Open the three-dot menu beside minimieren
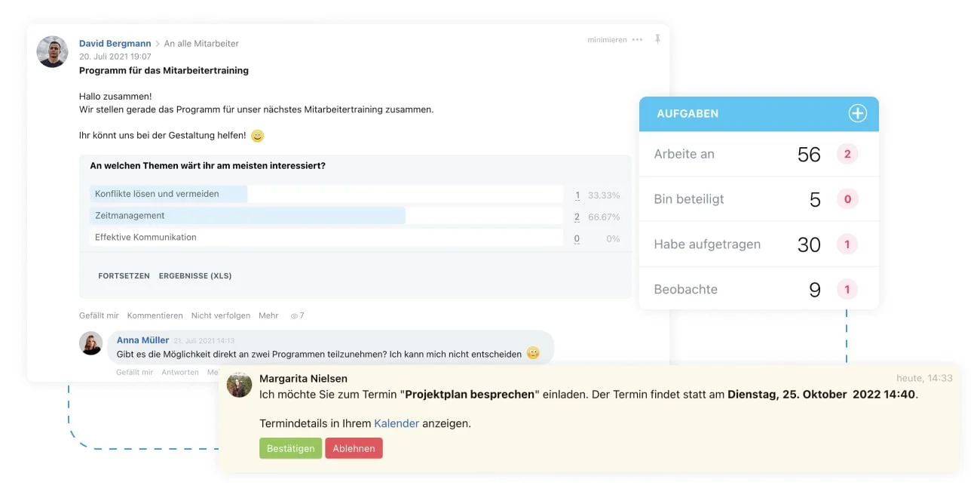980x498 pixels. coord(638,40)
